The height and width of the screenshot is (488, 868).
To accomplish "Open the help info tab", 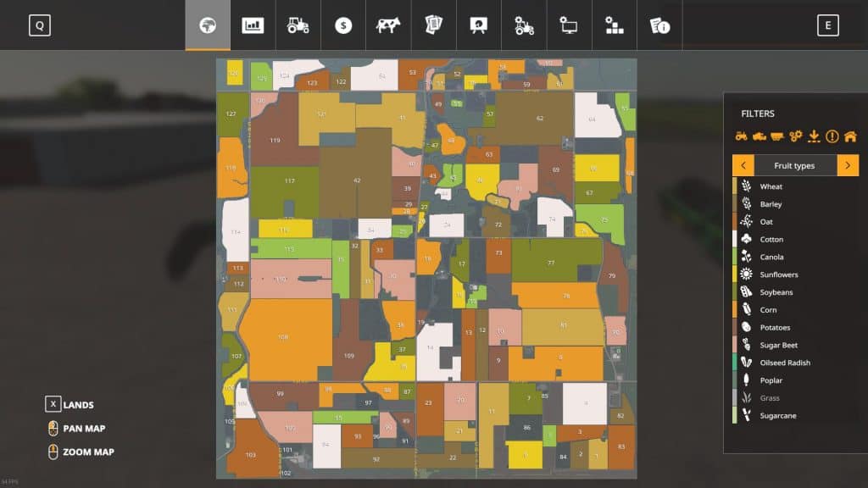I will point(659,25).
